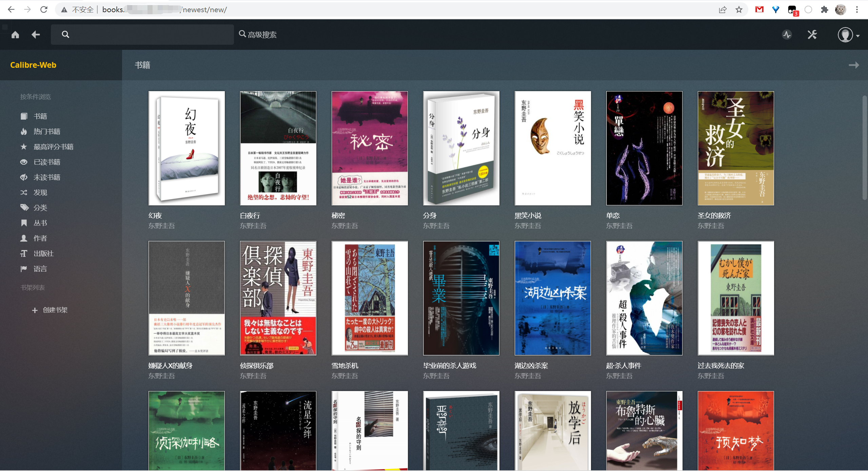Select 语言 language flag icon
The image size is (868, 471).
(x=24, y=269)
